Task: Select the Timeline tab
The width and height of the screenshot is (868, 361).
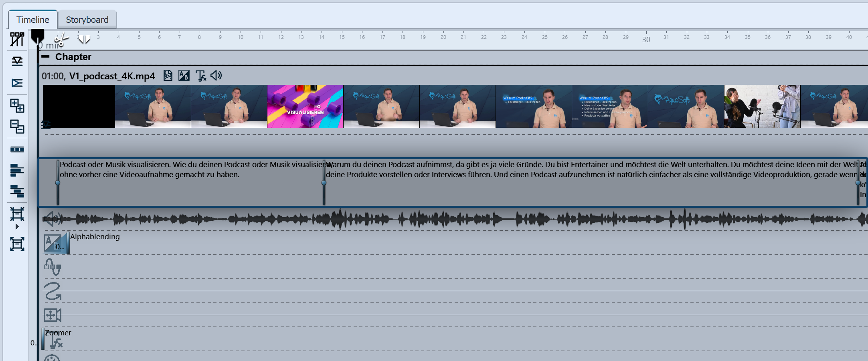Action: coord(32,19)
